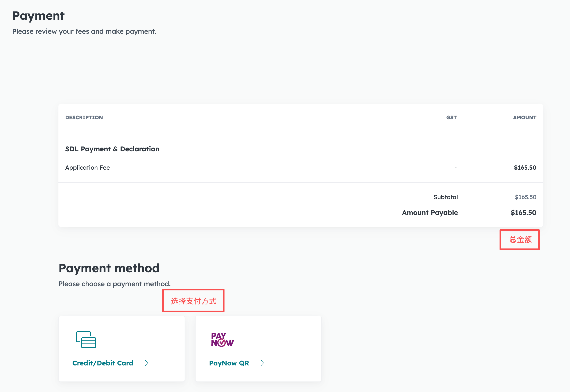570x392 pixels.
Task: Click arrow next to Credit/Debit Card
Action: pyautogui.click(x=143, y=363)
